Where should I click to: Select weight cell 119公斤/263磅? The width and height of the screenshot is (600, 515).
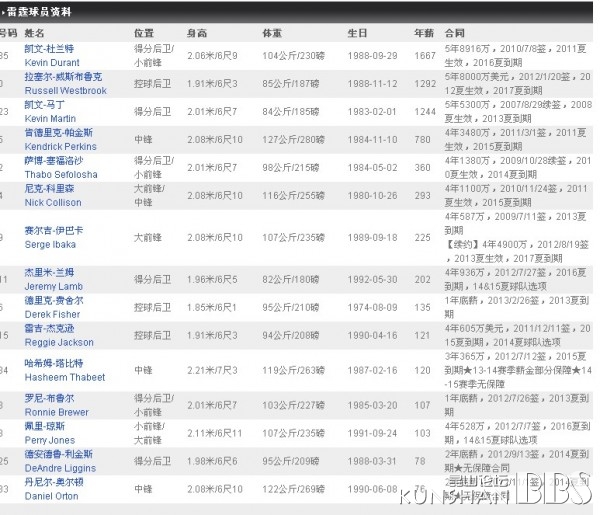point(293,370)
